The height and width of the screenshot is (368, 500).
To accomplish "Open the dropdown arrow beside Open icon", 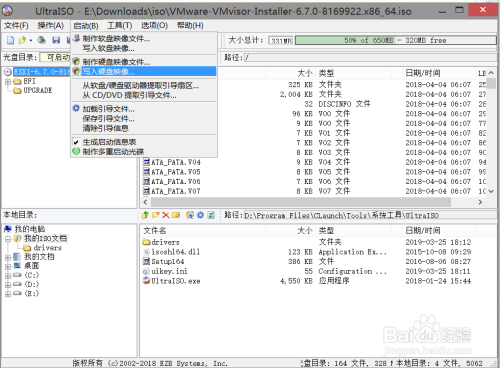I will tap(31, 41).
